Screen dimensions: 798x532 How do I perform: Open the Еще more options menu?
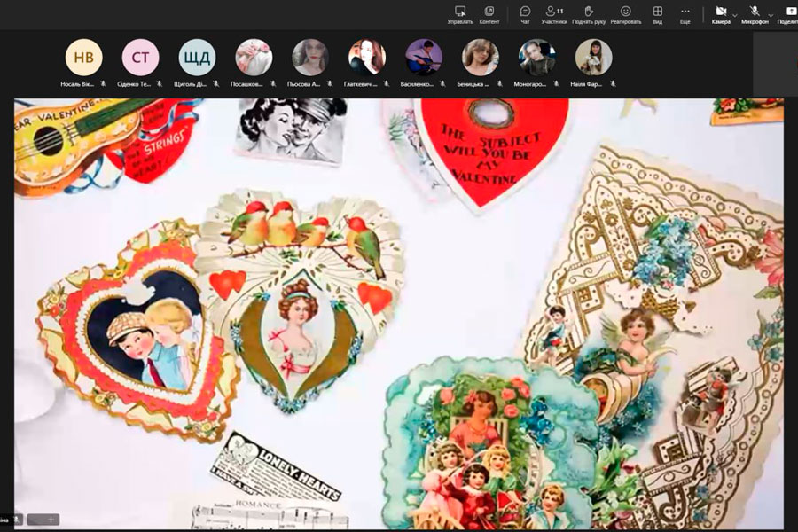685,15
